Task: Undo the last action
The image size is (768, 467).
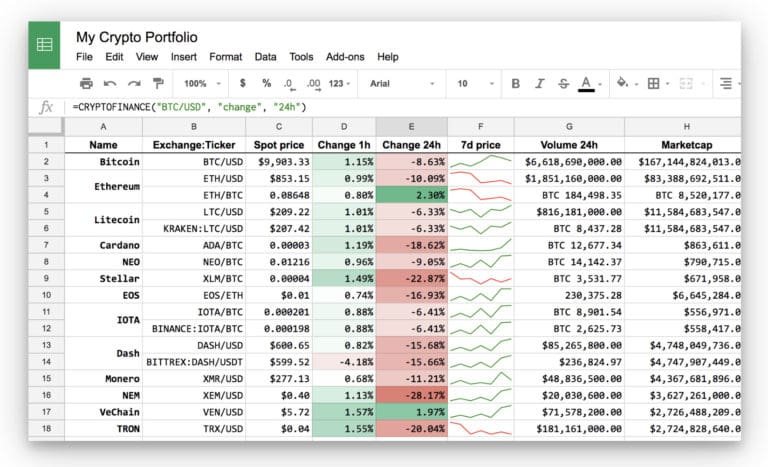Action: point(109,84)
